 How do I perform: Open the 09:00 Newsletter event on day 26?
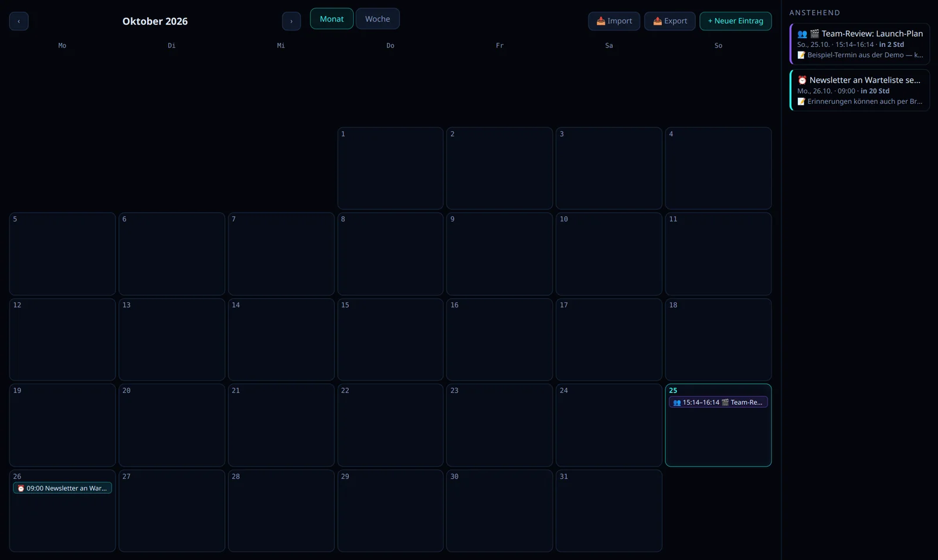[x=63, y=488]
